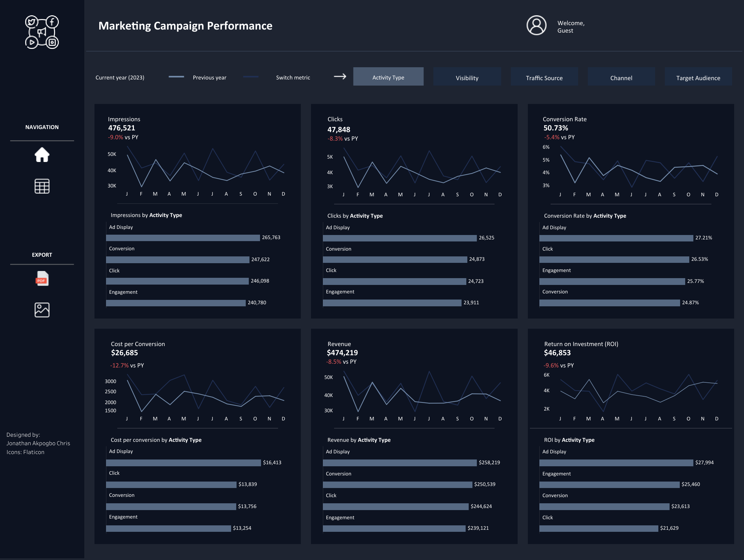Export dashboard as image
The width and height of the screenshot is (744, 560).
(x=42, y=310)
